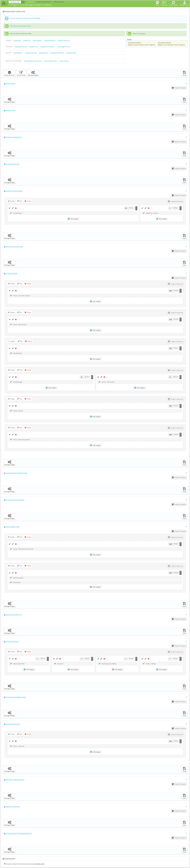The height and width of the screenshot is (868, 190).
Task: Click the Click Here to see Module Guide link
Action: pyautogui.click(x=20, y=26)
